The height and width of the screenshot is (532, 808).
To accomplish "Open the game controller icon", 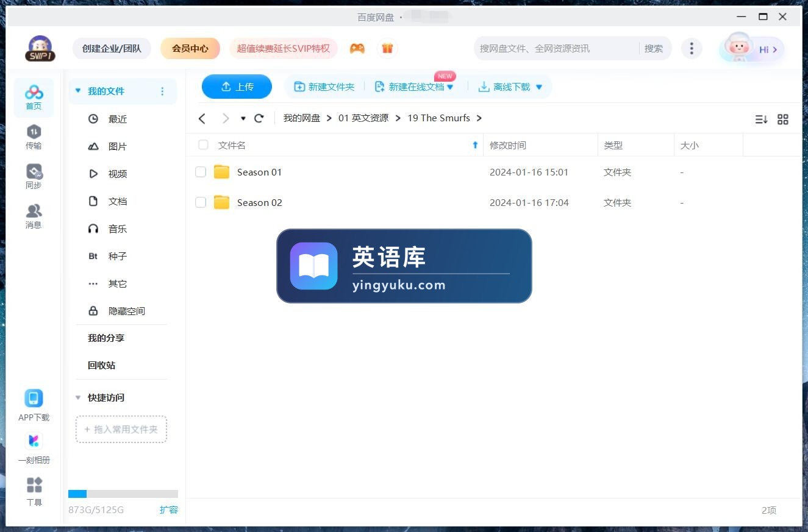I will pos(357,48).
